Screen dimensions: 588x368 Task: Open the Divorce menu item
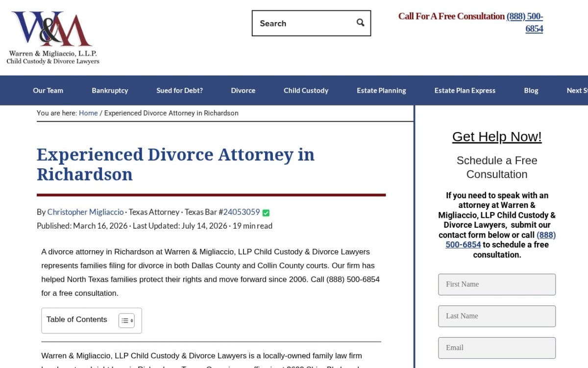[243, 90]
